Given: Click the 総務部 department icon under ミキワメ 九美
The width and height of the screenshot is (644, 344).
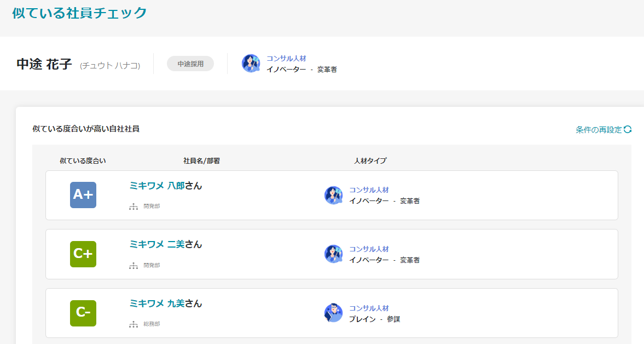Looking at the screenshot, I should point(134,324).
